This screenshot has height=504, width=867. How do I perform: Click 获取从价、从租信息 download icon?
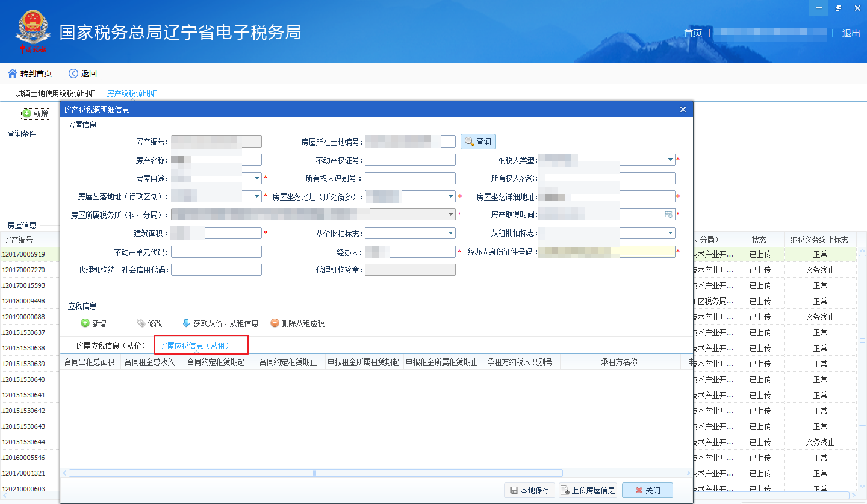186,323
